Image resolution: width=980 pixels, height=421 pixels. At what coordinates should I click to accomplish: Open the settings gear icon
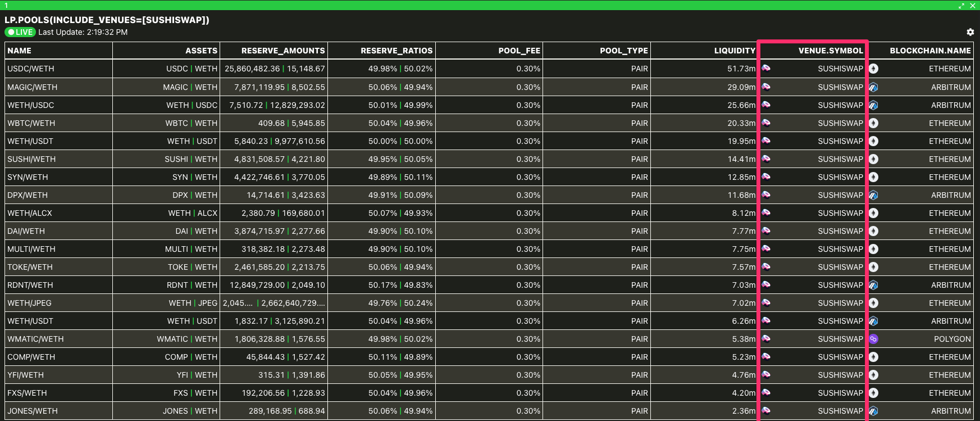click(970, 32)
